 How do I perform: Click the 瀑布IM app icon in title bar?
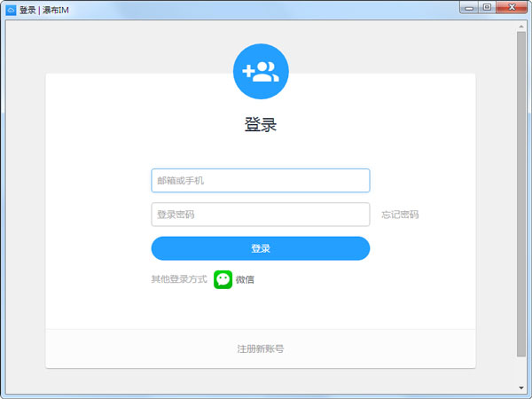pos(11,10)
